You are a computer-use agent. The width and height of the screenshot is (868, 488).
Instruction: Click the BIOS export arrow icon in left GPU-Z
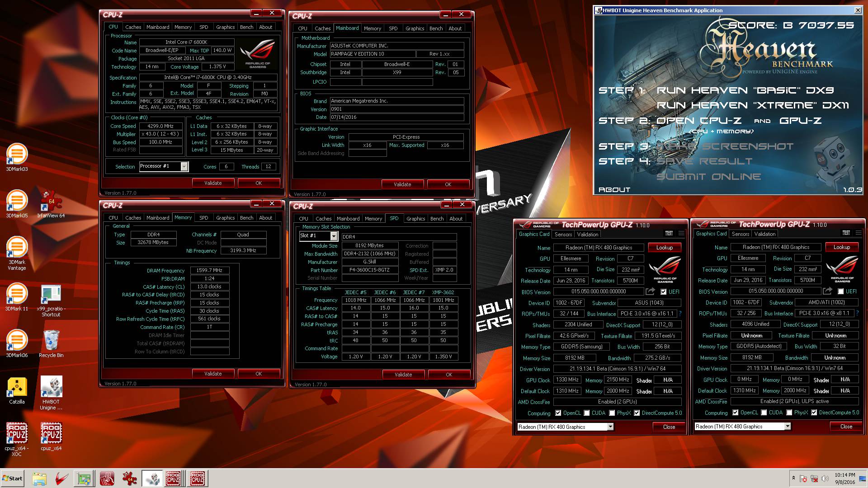tap(650, 292)
